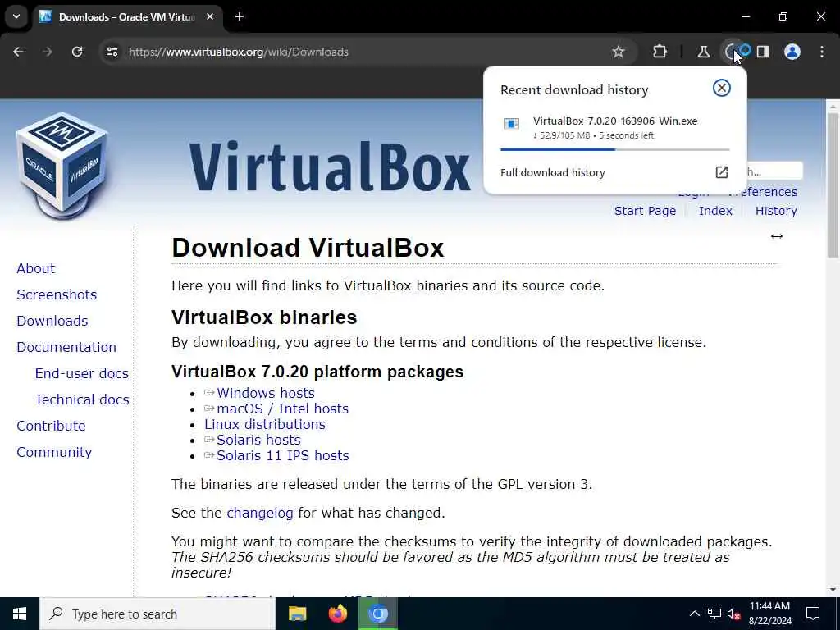The width and height of the screenshot is (840, 630).
Task: Download the Solaris 11 IPS hosts package
Action: [x=282, y=455]
